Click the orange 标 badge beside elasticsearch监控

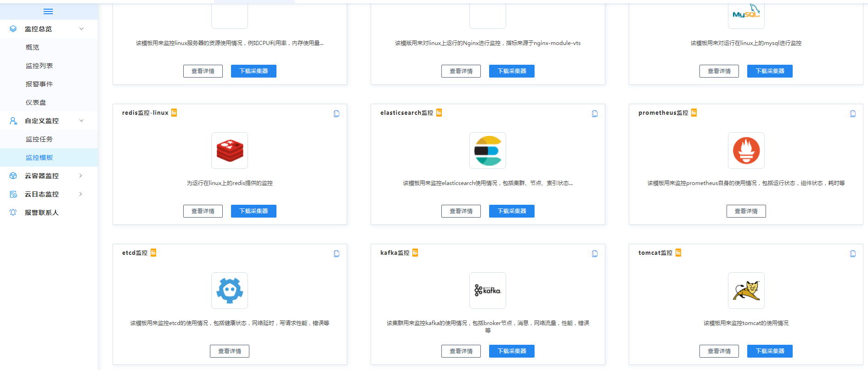click(x=439, y=112)
